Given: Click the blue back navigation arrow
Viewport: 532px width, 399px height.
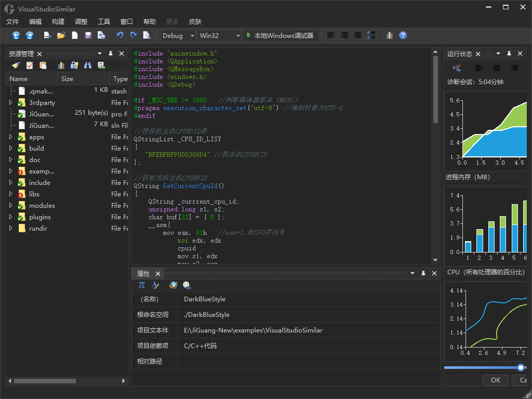Looking at the screenshot, I should 16,35.
